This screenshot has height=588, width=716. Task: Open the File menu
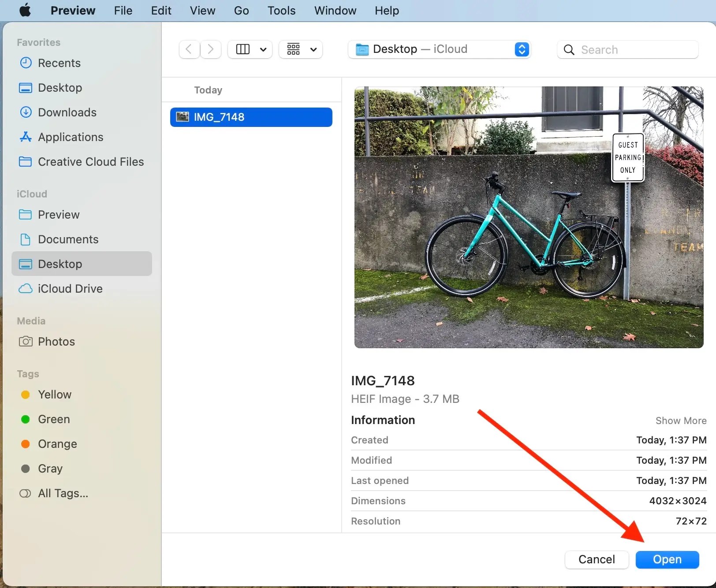[x=123, y=10]
